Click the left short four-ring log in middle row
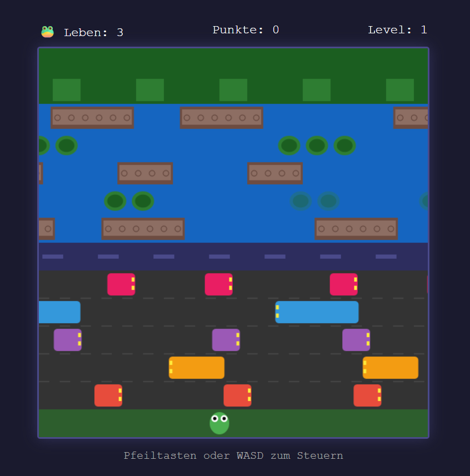This screenshot has width=470, height=476. tap(145, 173)
